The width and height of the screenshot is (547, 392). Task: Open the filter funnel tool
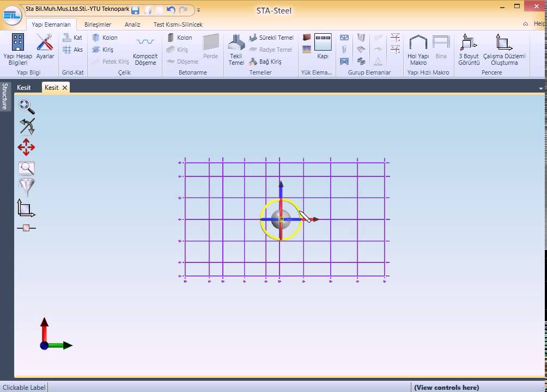coord(27,187)
